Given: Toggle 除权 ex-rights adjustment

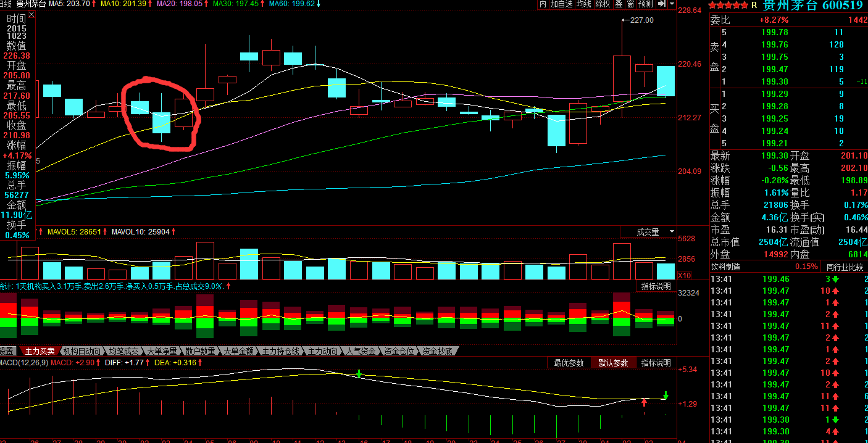Looking at the screenshot, I should [603, 4].
